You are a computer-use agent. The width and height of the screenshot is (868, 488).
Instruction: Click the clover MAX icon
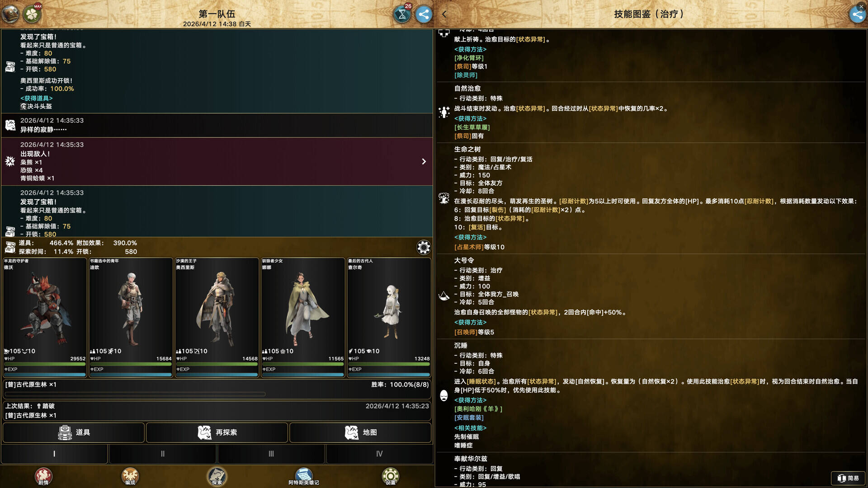point(32,14)
